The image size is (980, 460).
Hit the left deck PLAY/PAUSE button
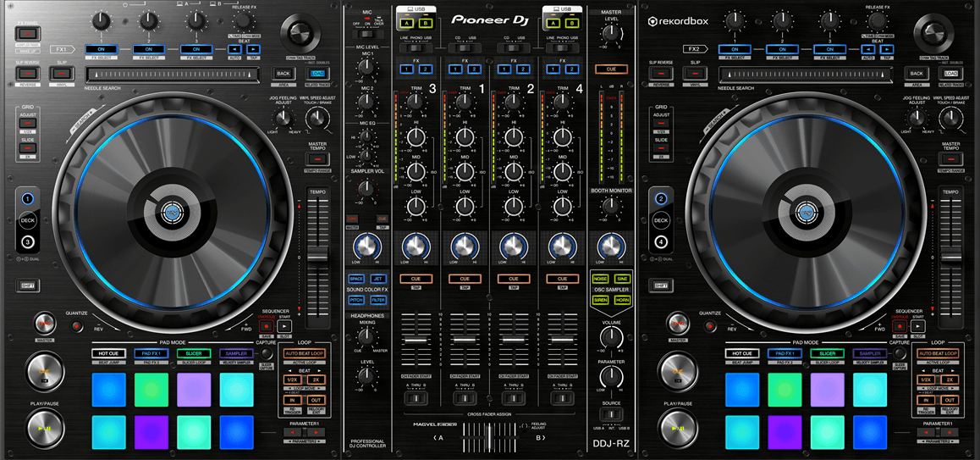click(45, 429)
